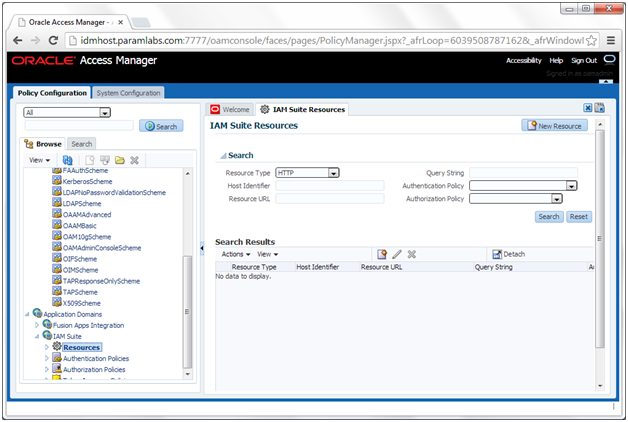
Task: Click the close multiple tabs icon
Action: point(600,108)
